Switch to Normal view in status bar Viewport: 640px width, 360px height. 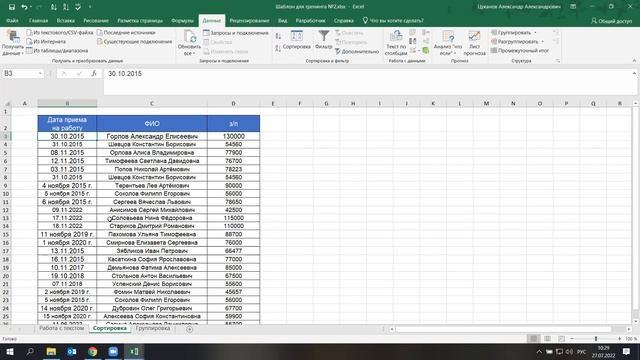coord(533,339)
